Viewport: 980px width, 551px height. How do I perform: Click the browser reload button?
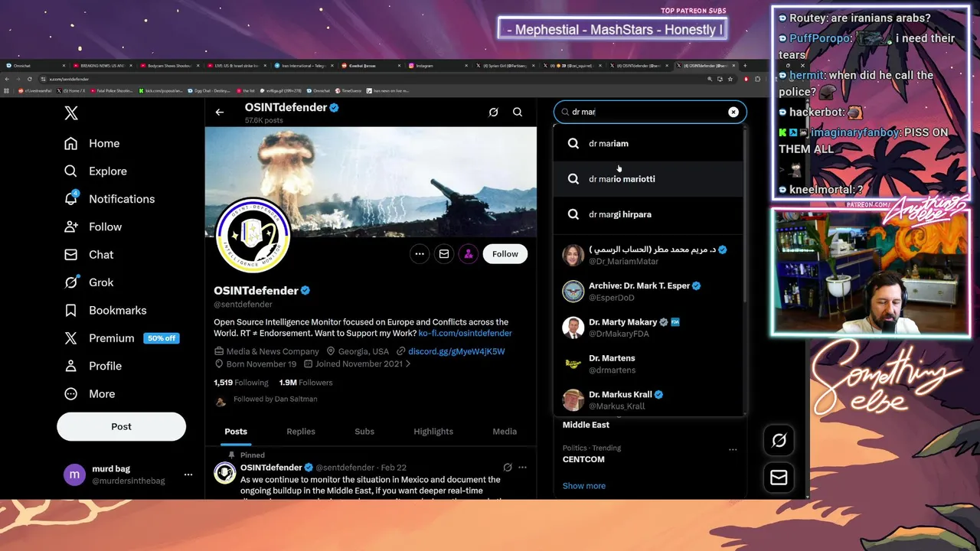30,79
